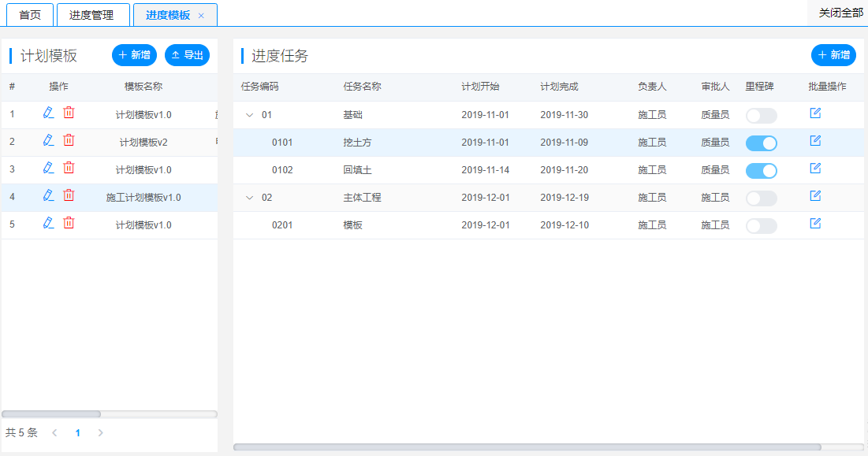
Task: Collapse task group 01 基础
Action: (x=250, y=115)
